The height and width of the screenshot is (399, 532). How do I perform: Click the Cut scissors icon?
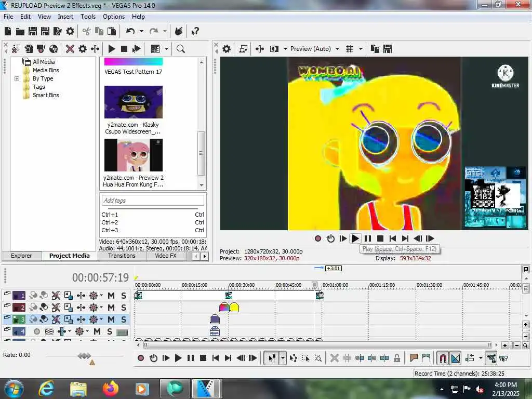click(87, 32)
